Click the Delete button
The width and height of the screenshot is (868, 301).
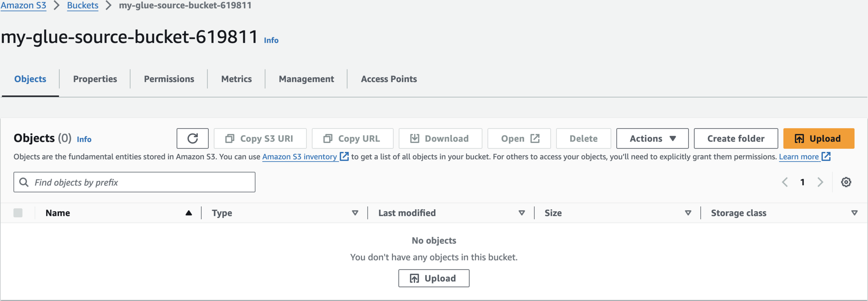583,139
